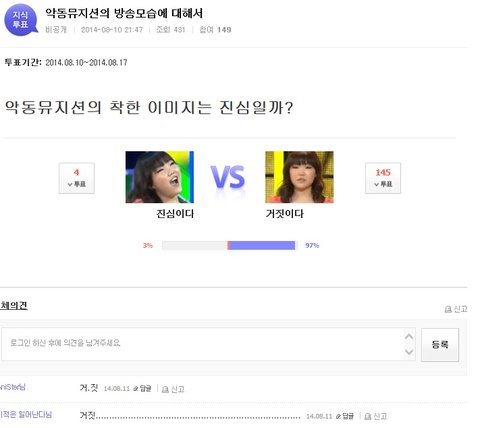Click the comment box up arrow
Image resolution: width=480 pixels, height=428 pixels.
[409, 337]
